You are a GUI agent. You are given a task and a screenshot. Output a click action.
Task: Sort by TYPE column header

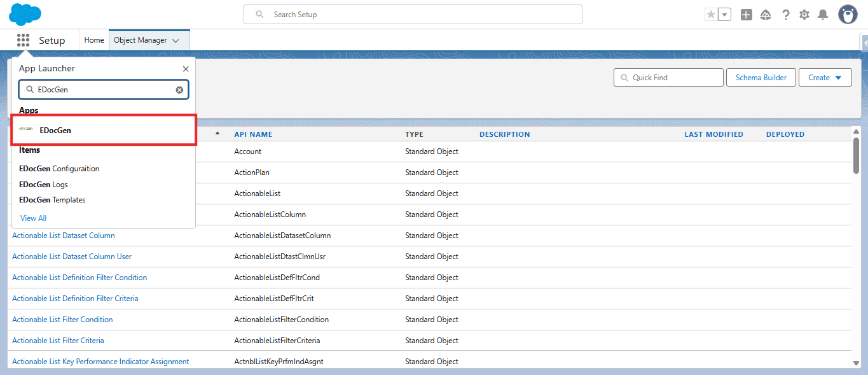click(x=414, y=134)
